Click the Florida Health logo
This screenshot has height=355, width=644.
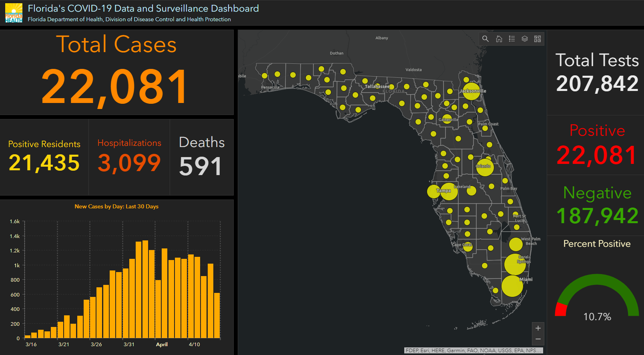[x=14, y=13]
